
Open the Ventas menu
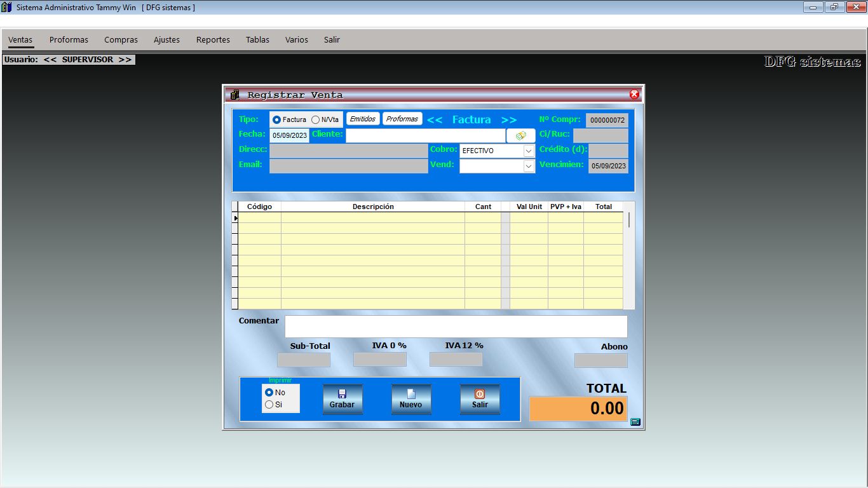20,39
